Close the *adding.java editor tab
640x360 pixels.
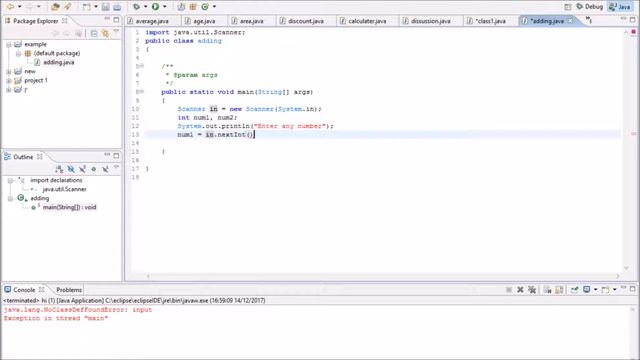(x=571, y=20)
